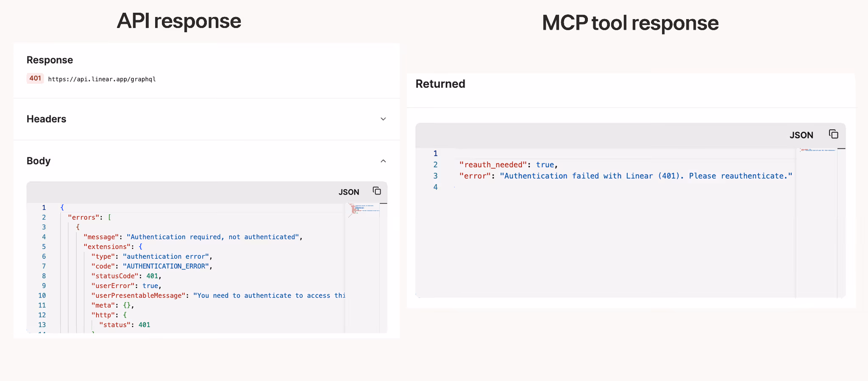Click the "error" key in MCP response
Image resolution: width=868 pixels, height=381 pixels.
tap(475, 176)
